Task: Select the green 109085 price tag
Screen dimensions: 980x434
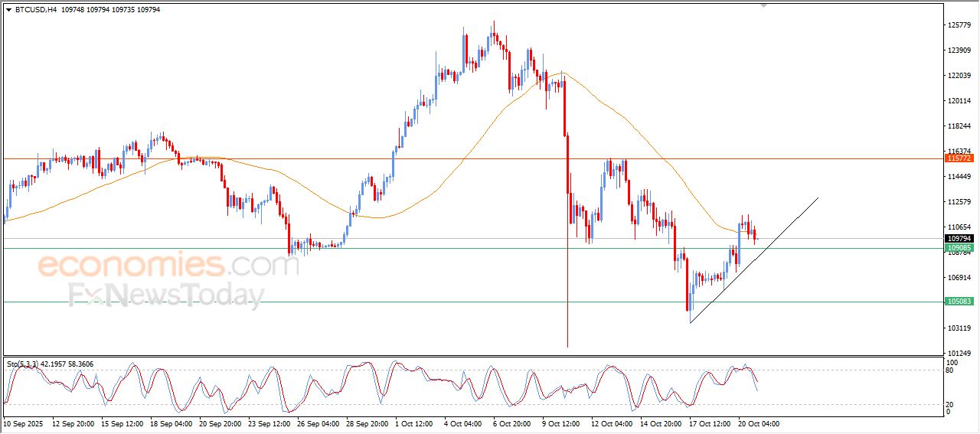Action: (x=959, y=248)
